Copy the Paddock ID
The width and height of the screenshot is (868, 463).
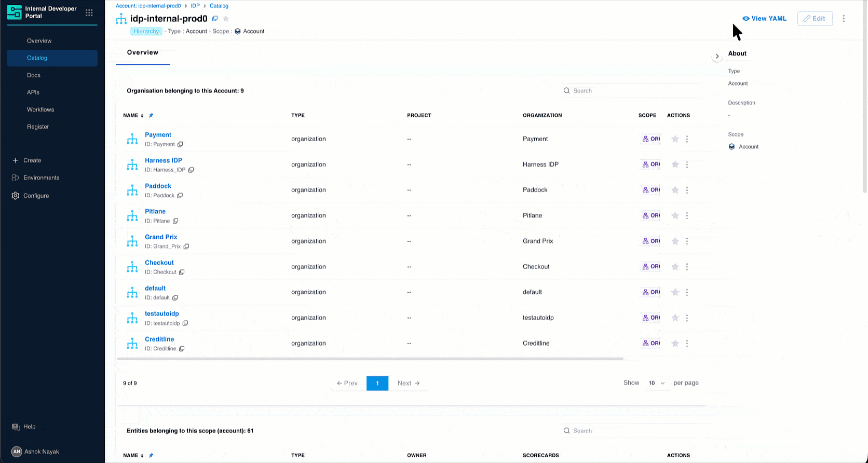pyautogui.click(x=180, y=196)
